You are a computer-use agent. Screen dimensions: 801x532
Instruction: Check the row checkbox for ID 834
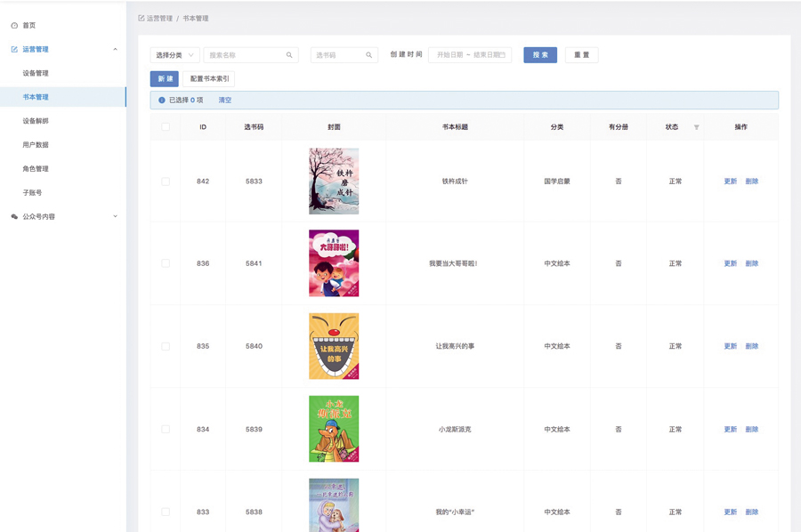(166, 430)
